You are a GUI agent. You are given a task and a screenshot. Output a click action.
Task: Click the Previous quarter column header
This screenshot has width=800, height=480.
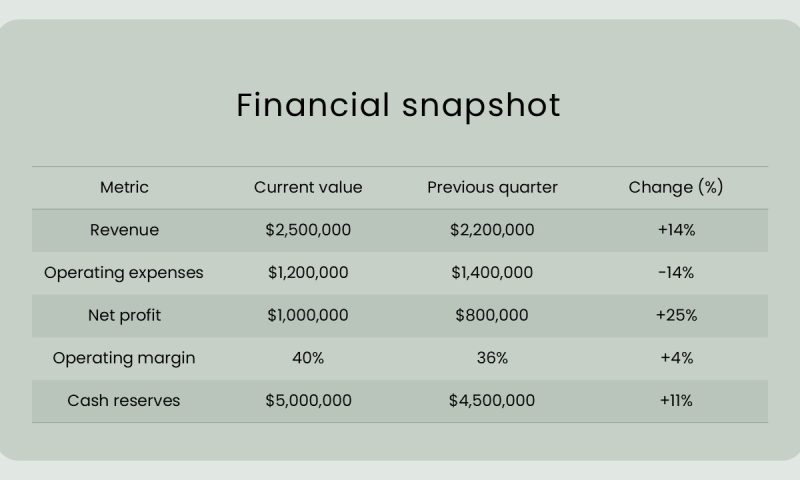coord(492,187)
